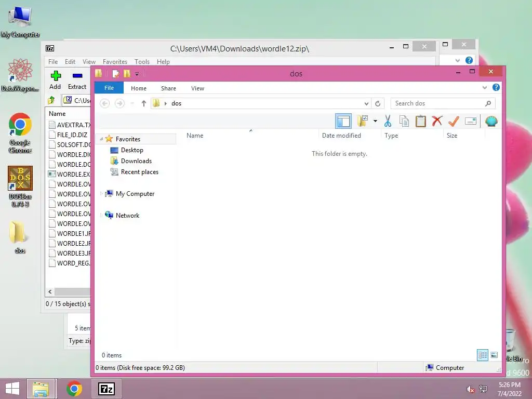Viewport: 532px width, 399px height.
Task: Click the Up one level arrow
Action: 143,103
